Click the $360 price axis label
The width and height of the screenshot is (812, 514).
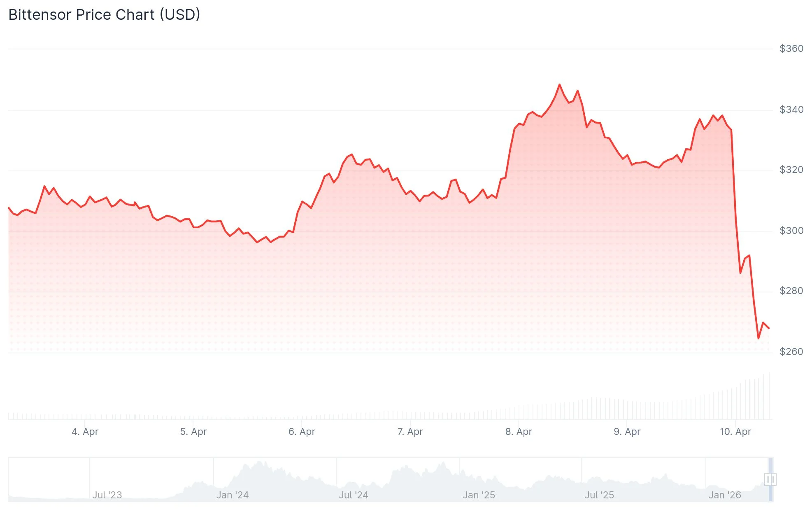pos(791,49)
